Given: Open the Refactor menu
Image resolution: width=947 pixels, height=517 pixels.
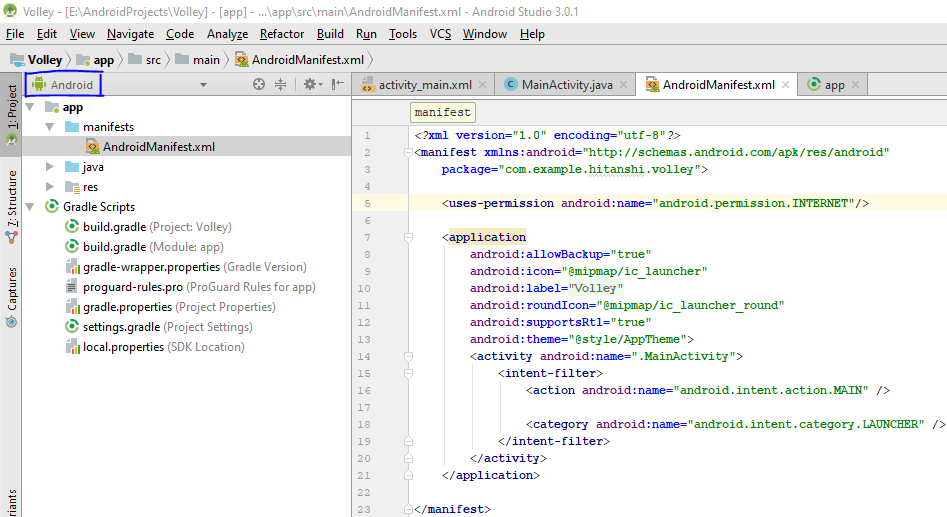Looking at the screenshot, I should tap(281, 34).
